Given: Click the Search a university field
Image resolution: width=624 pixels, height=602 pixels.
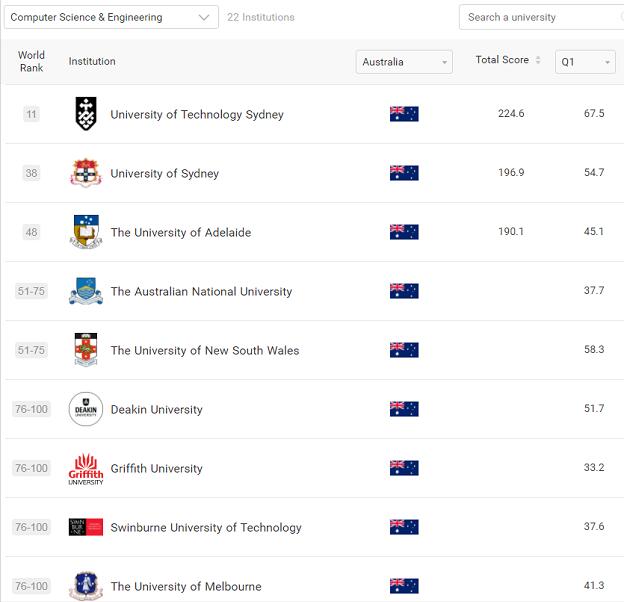Looking at the screenshot, I should pos(540,17).
